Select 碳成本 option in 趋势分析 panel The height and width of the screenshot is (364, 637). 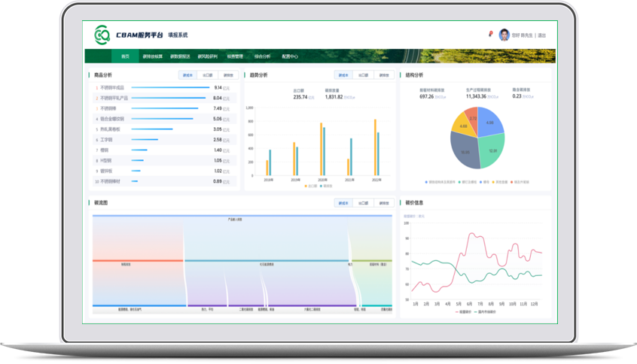(x=343, y=75)
